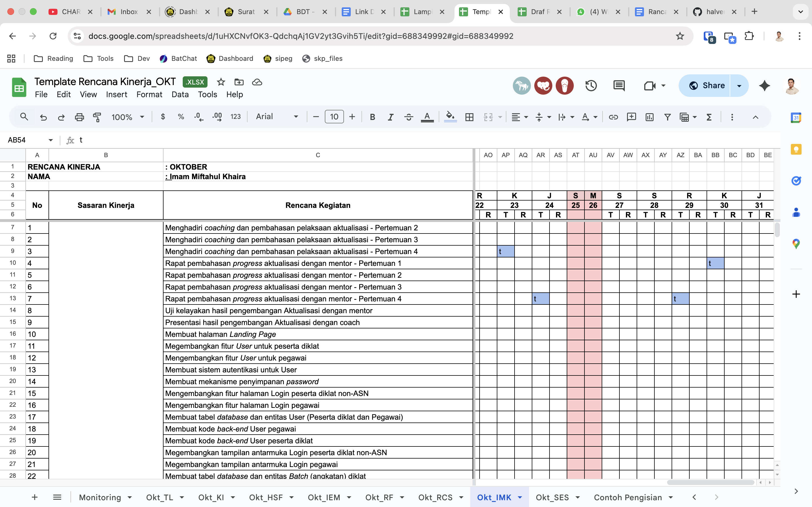Open Google Keep in side panel
Viewport: 812px width, 507px height.
point(796,150)
